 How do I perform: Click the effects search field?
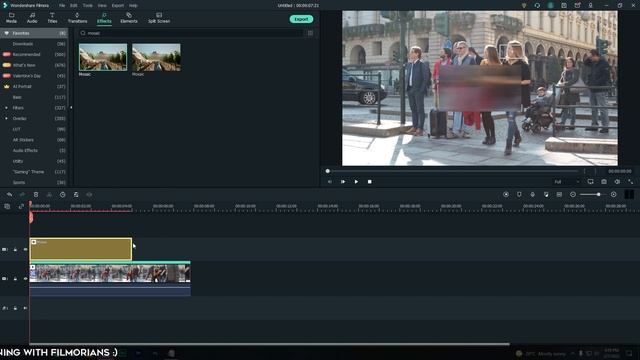[192, 33]
